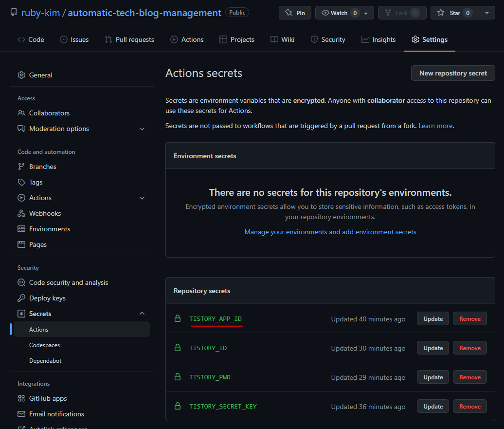This screenshot has width=504, height=429.
Task: Update the TISTORY_SECRET_KEY secret
Action: [x=432, y=407]
